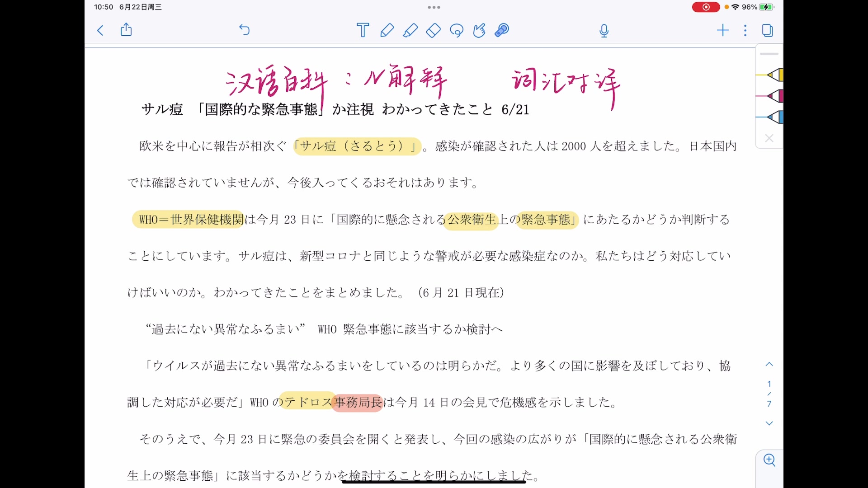Go to next page with down chevron
The image size is (868, 488).
[769, 423]
